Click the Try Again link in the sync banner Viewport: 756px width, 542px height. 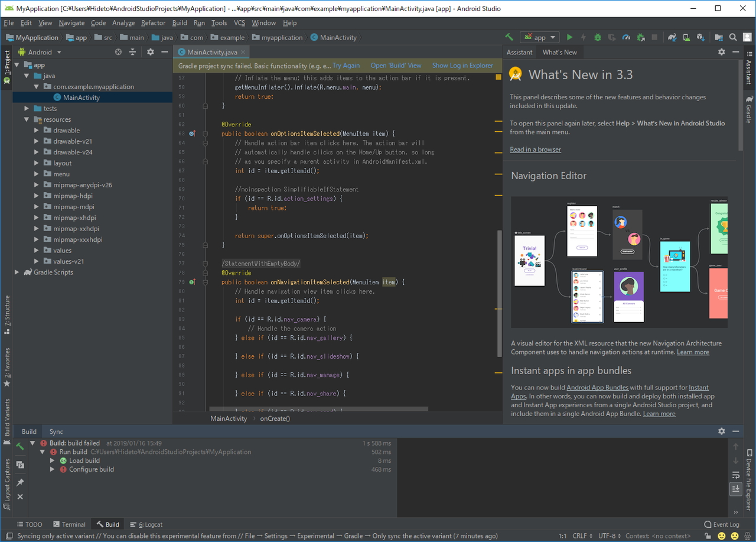346,65
